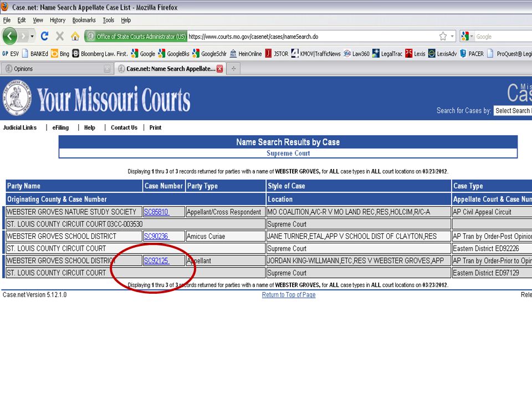Open the LegalTrac bookmark
This screenshot has height=399, width=532.
(387, 54)
